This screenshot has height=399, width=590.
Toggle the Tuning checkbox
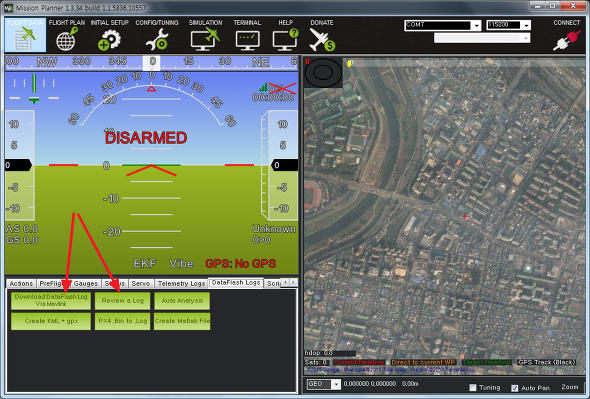(x=473, y=387)
